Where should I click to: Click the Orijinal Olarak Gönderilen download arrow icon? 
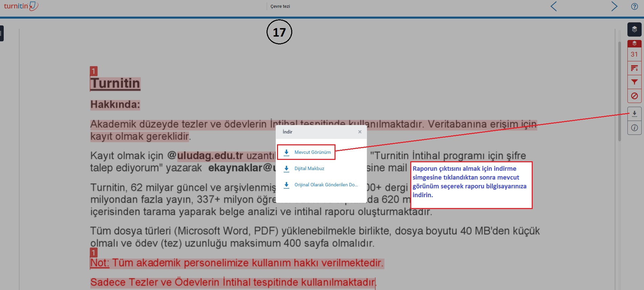[286, 185]
